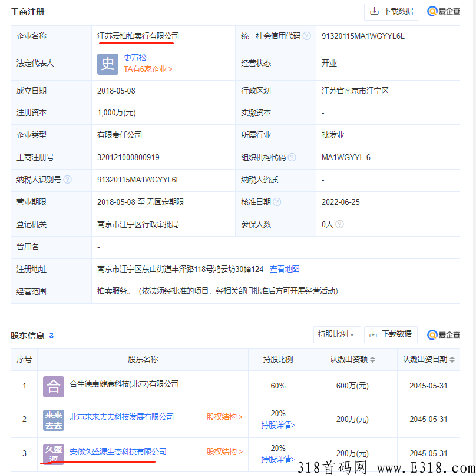476x475 pixels.
Task: Open 安徽久盛源生态科技有限公司 link
Action: click(x=118, y=451)
